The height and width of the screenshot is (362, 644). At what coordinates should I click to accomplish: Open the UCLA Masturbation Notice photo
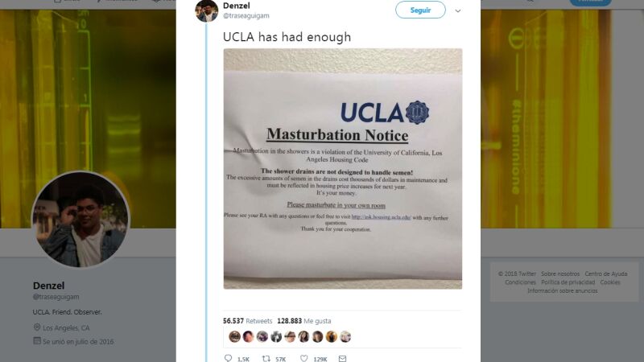342,168
